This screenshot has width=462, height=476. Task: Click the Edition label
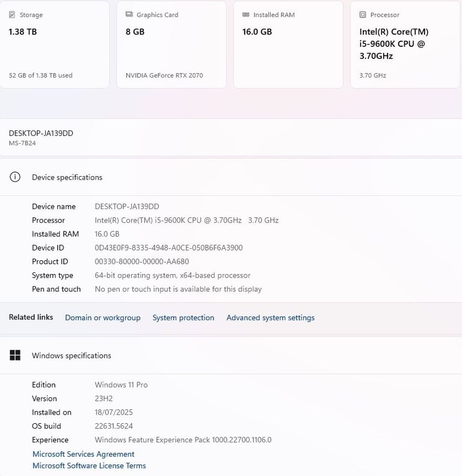(44, 385)
